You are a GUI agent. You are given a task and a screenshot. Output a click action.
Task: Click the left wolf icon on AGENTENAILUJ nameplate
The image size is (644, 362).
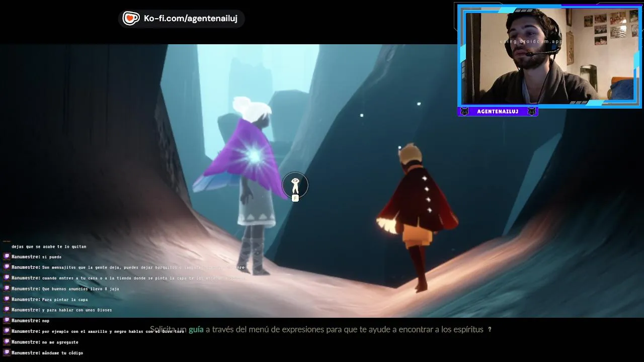[464, 112]
